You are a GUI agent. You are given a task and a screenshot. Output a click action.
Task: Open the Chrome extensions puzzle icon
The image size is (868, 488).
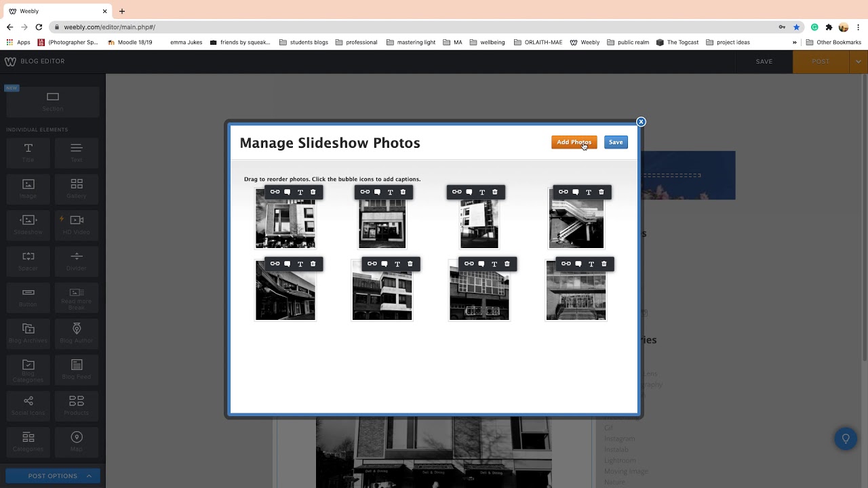coord(829,27)
